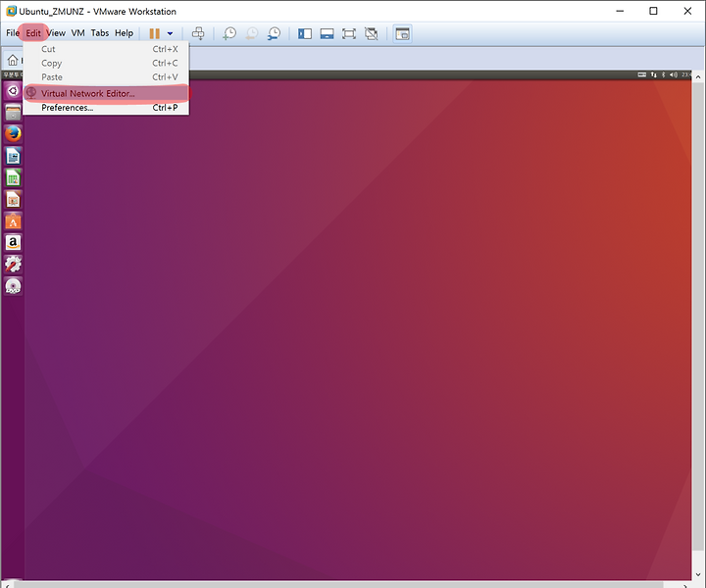Open sound volume indicator in panel
This screenshot has width=706, height=588.
(x=674, y=74)
